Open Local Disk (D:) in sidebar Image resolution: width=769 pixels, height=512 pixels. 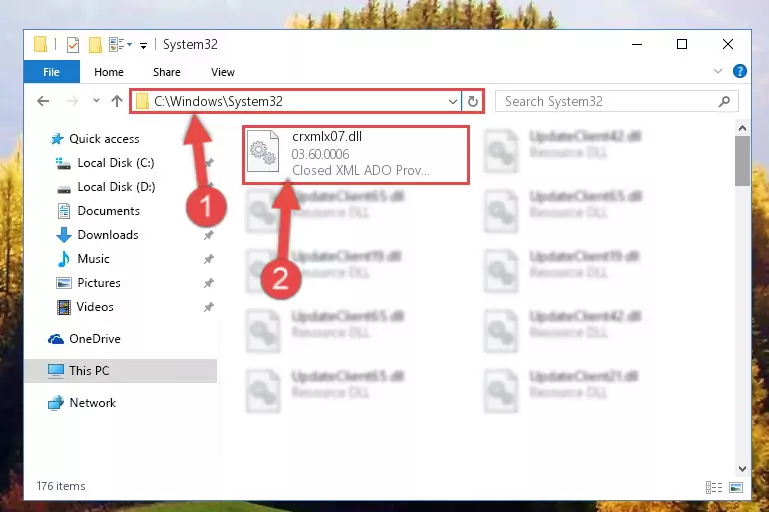point(116,187)
